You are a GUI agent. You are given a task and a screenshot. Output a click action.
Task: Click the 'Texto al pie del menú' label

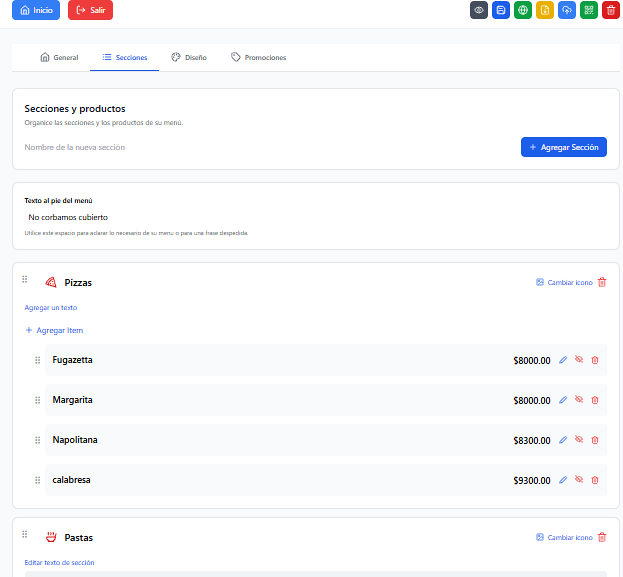click(x=58, y=201)
